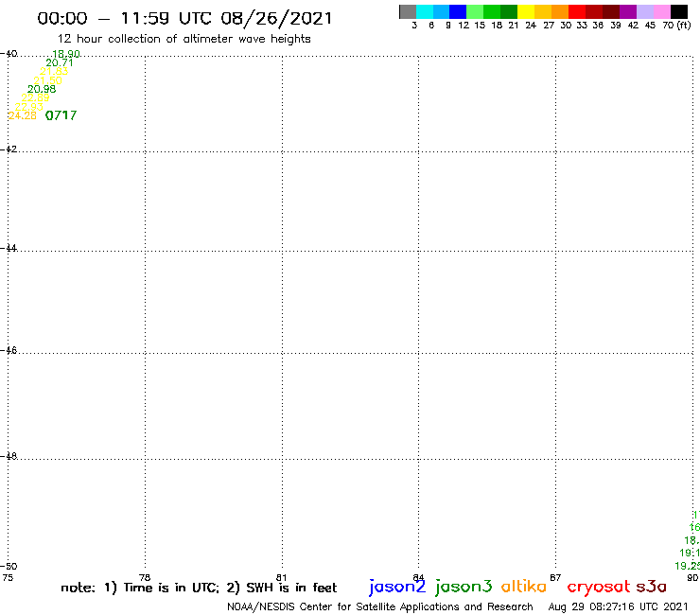This screenshot has height=615, width=700.
Task: Click the dark green reading 20.98
Action: pyautogui.click(x=42, y=89)
